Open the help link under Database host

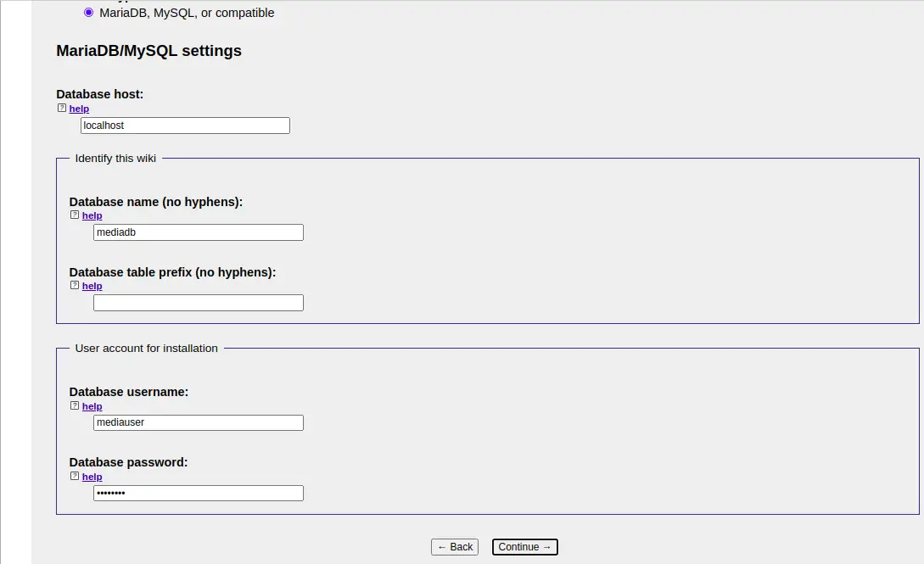click(x=79, y=109)
